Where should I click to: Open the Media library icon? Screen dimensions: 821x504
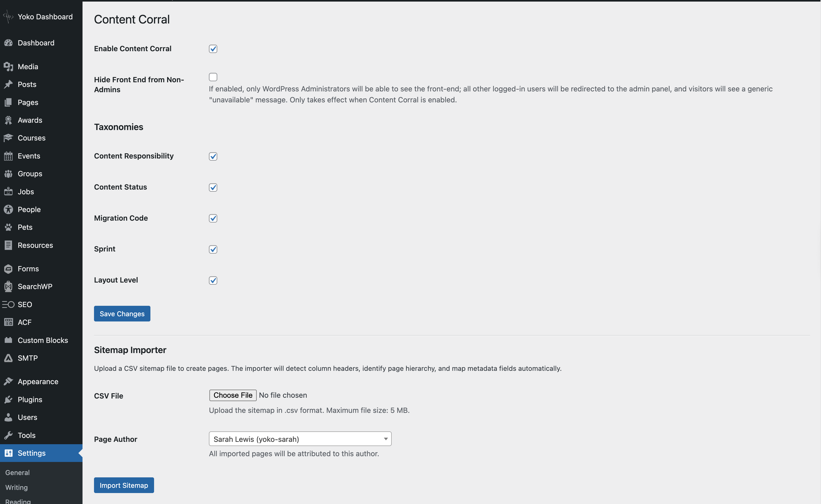pyautogui.click(x=8, y=66)
